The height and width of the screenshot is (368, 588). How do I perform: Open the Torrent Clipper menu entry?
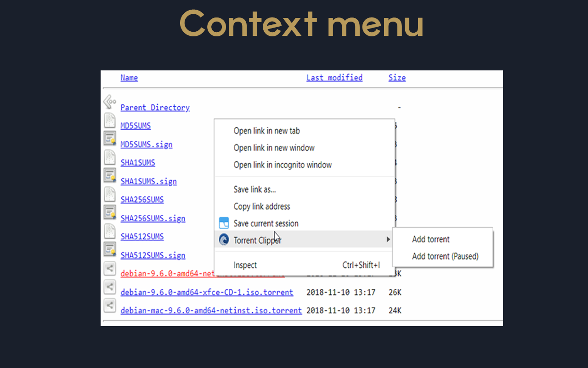click(305, 240)
